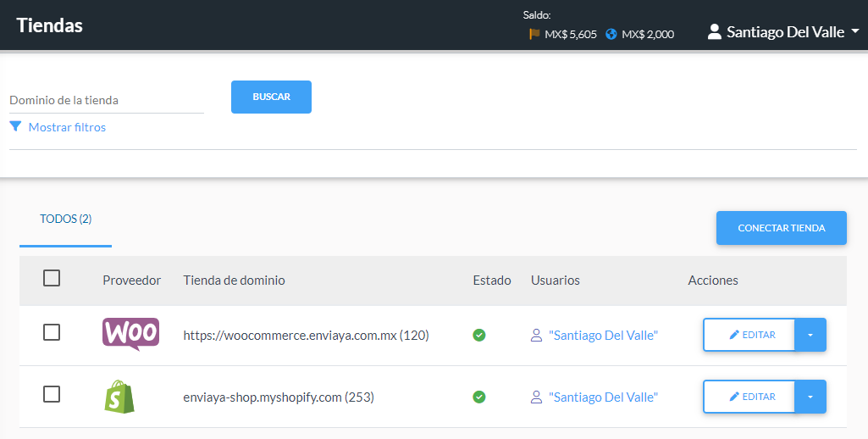Click user icon in WooCommerce row
This screenshot has height=439, width=868.
point(536,336)
